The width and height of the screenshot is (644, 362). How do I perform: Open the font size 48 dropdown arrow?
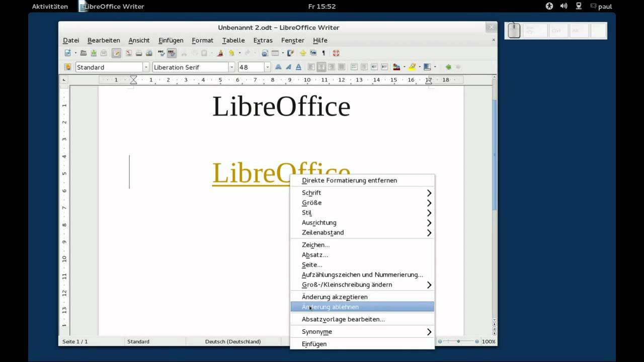[267, 67]
